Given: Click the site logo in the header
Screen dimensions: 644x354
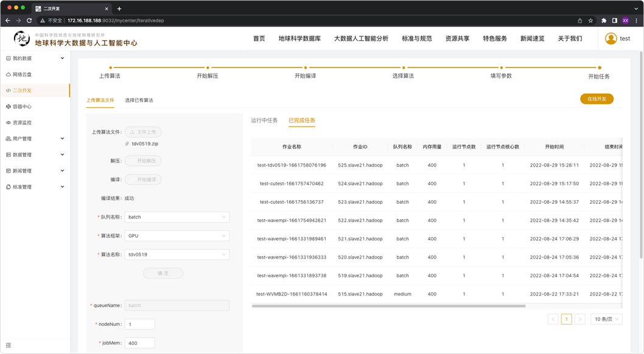Looking at the screenshot, I should [22, 39].
